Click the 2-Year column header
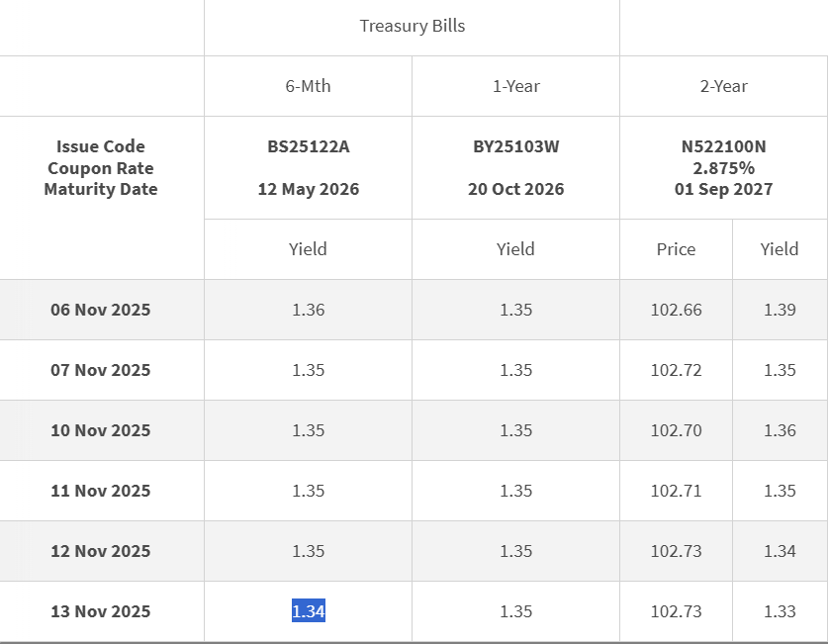 click(x=724, y=86)
